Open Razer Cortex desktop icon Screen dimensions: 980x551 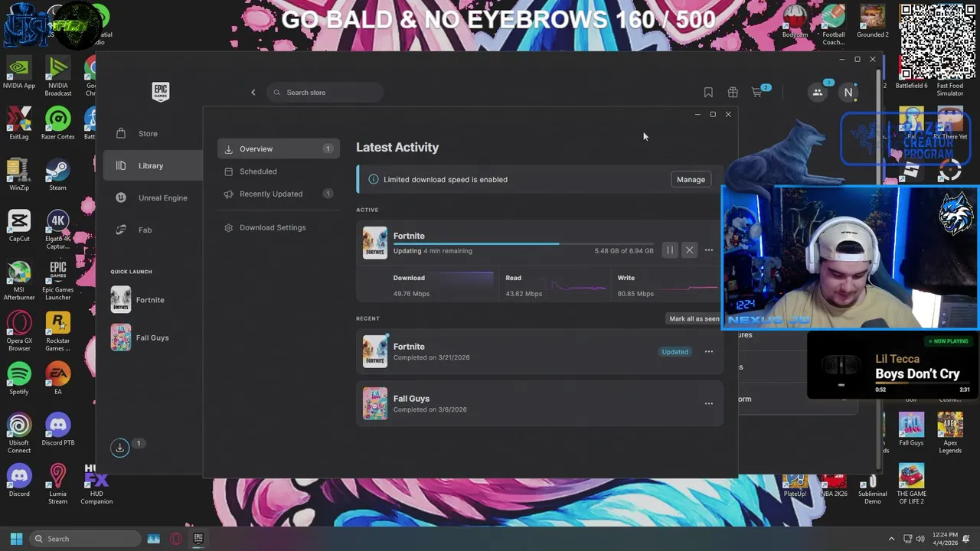(x=58, y=123)
